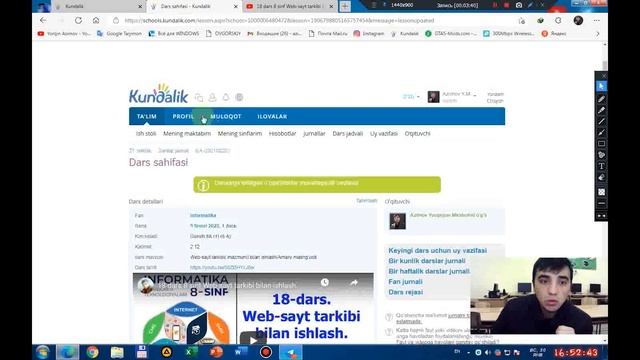Open Bir haftalik darslar jurnali link

pos(429,271)
